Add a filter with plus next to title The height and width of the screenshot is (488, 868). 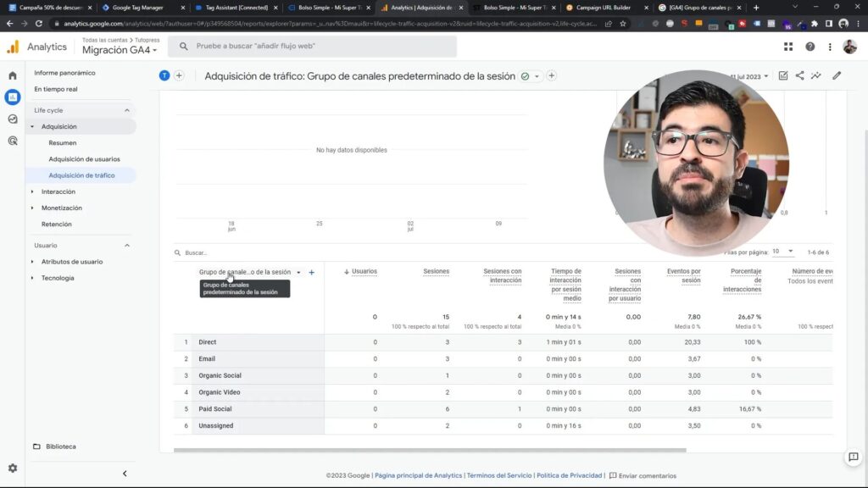[551, 75]
